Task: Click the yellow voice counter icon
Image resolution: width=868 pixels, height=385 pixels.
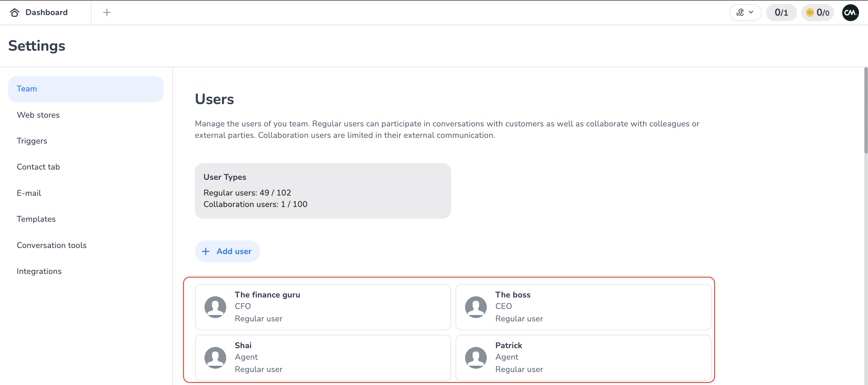Action: 810,12
